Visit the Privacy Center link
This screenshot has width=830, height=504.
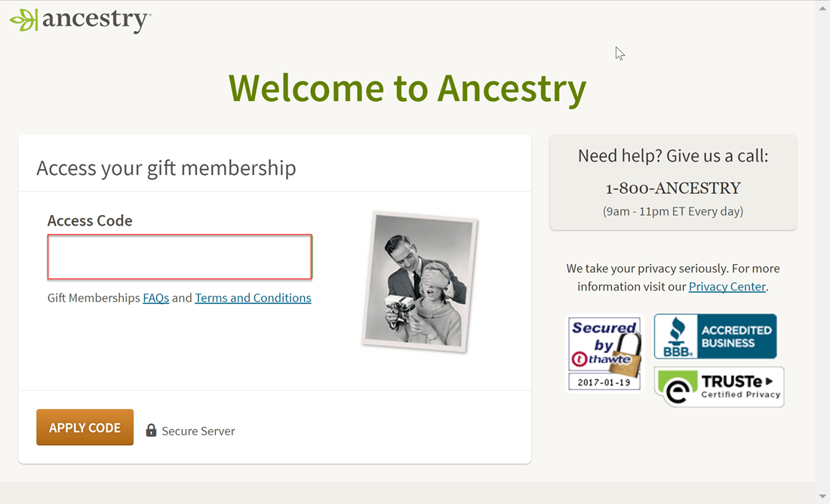point(727,287)
